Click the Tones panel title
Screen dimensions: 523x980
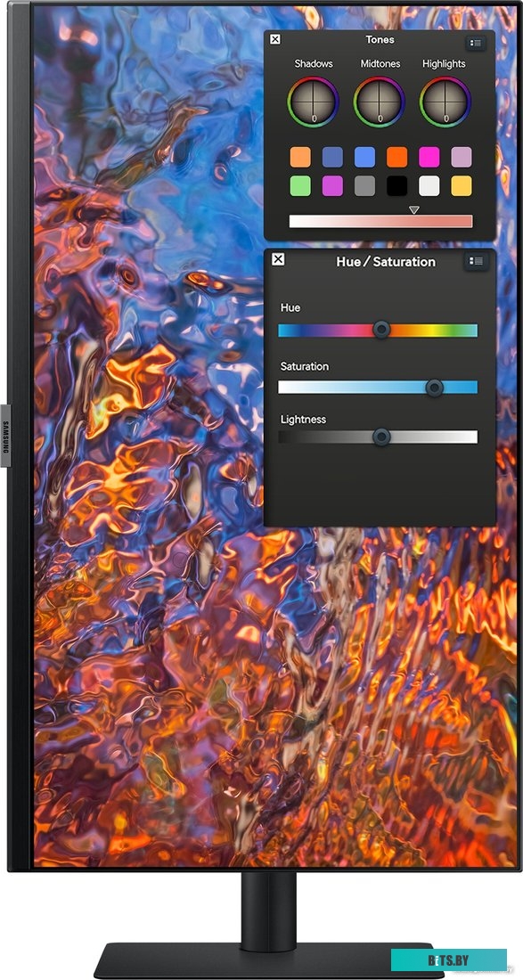point(380,39)
